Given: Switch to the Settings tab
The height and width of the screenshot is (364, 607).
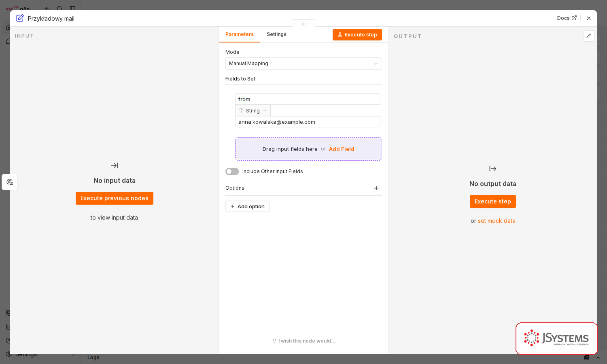Looking at the screenshot, I should point(276,34).
